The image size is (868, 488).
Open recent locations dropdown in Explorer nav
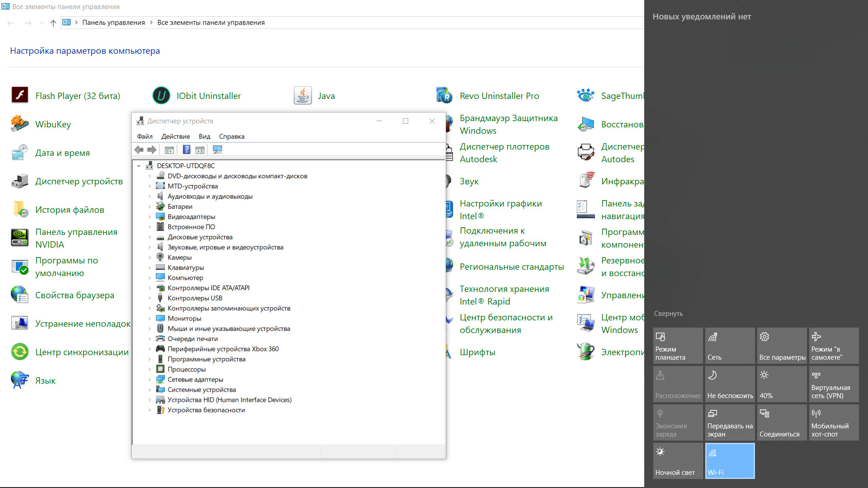[x=42, y=23]
